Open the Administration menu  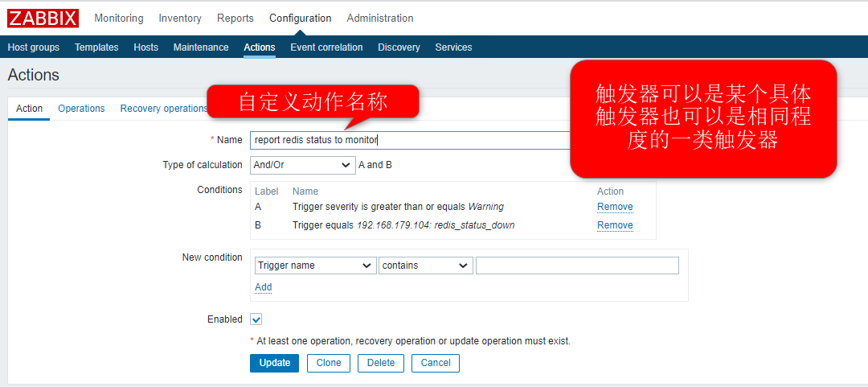point(379,19)
